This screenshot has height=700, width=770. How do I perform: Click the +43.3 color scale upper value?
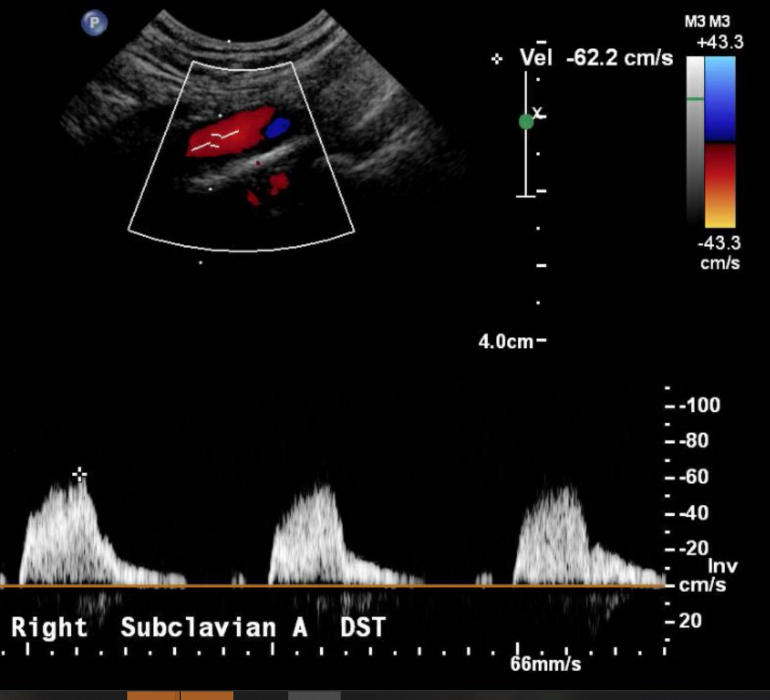tap(721, 43)
